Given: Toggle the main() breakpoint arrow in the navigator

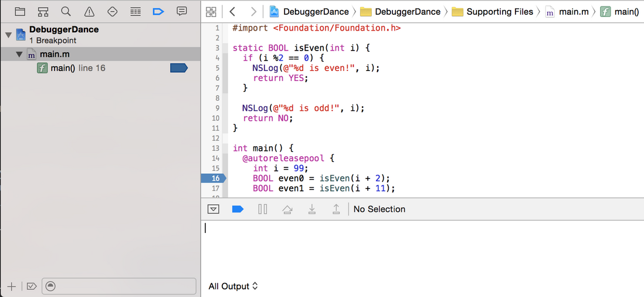Looking at the screenshot, I should (179, 68).
